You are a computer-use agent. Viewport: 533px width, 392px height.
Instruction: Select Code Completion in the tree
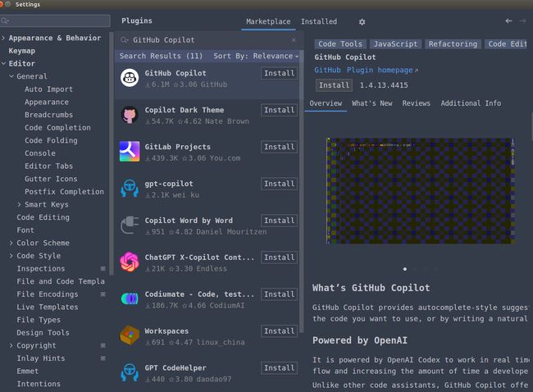[57, 127]
